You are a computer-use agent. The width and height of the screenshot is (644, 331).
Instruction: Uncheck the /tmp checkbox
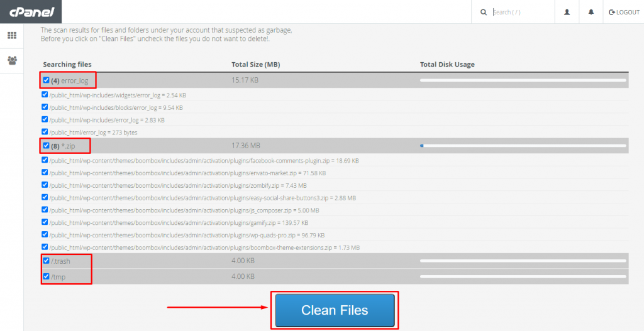pos(46,276)
